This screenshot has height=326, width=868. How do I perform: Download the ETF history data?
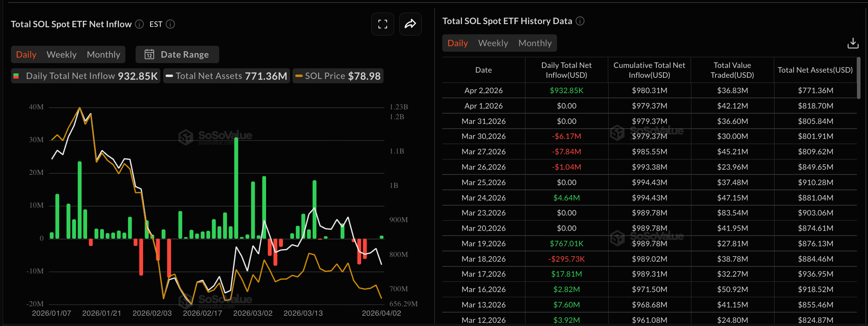click(x=853, y=43)
